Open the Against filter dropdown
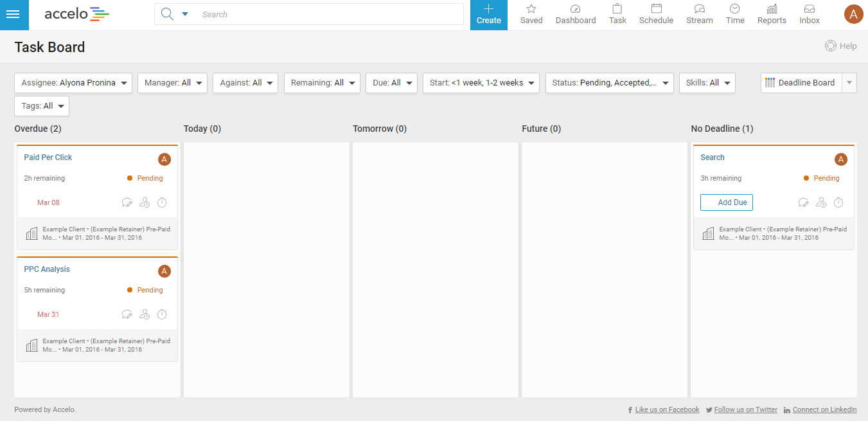 (245, 83)
